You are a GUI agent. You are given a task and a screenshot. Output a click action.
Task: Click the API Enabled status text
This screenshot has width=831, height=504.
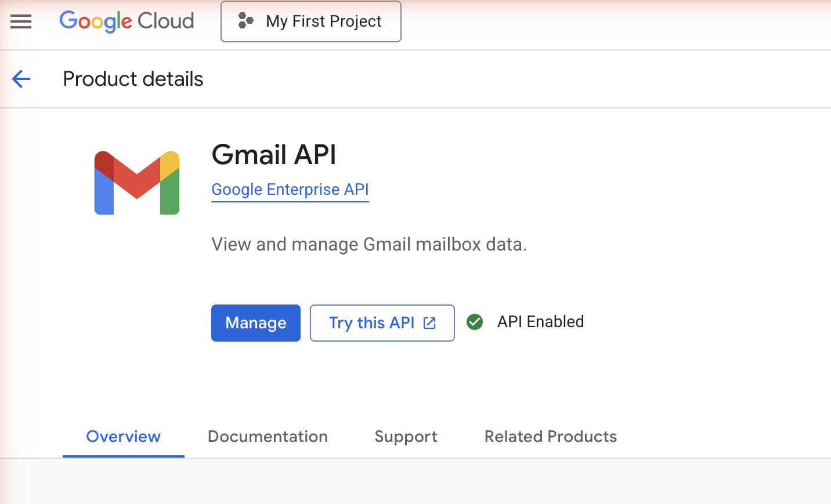(x=541, y=322)
